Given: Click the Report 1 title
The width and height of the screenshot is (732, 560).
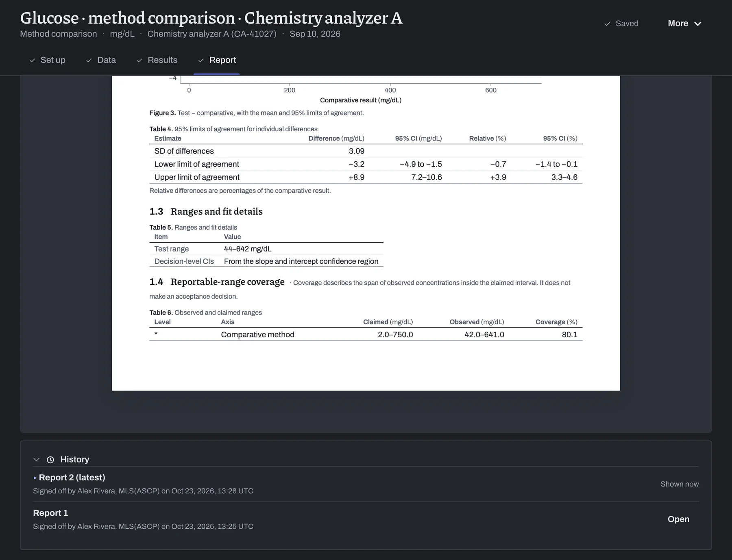Looking at the screenshot, I should (50, 513).
